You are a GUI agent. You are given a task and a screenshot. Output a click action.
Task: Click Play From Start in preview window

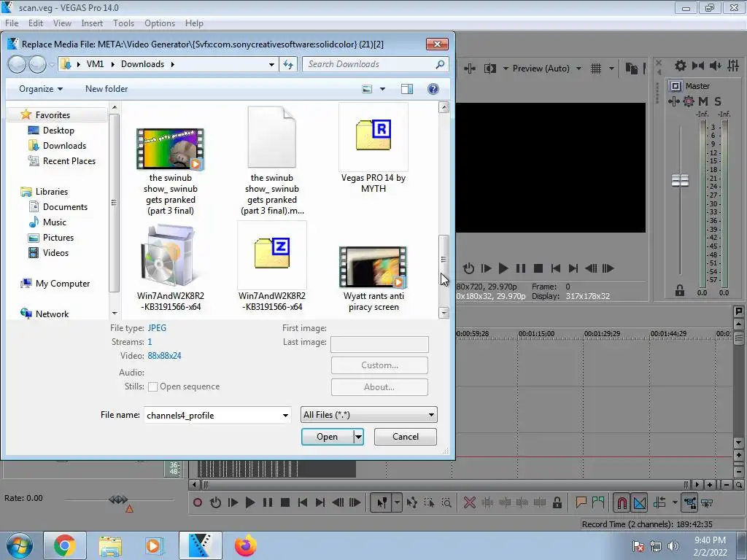click(486, 268)
